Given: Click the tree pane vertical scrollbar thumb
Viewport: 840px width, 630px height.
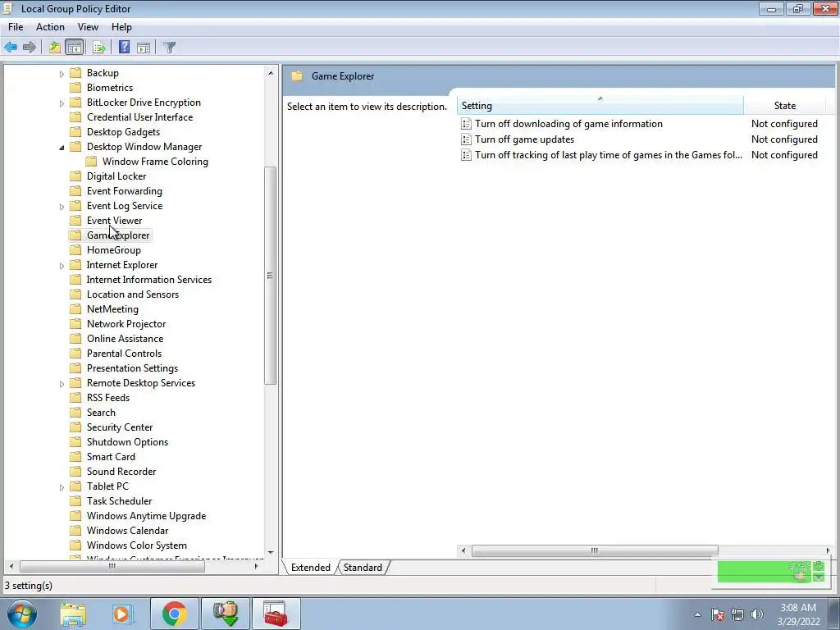Looking at the screenshot, I should pyautogui.click(x=270, y=276).
